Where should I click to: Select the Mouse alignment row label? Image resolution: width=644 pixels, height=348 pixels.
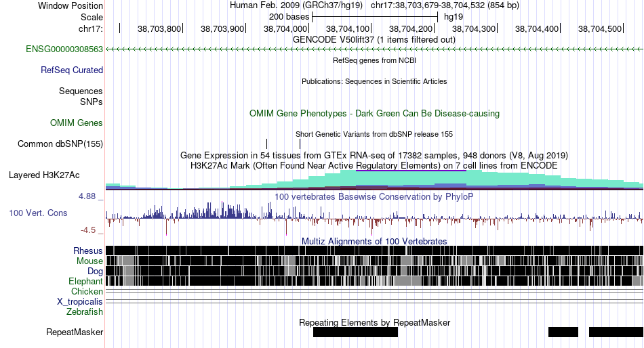coord(89,261)
